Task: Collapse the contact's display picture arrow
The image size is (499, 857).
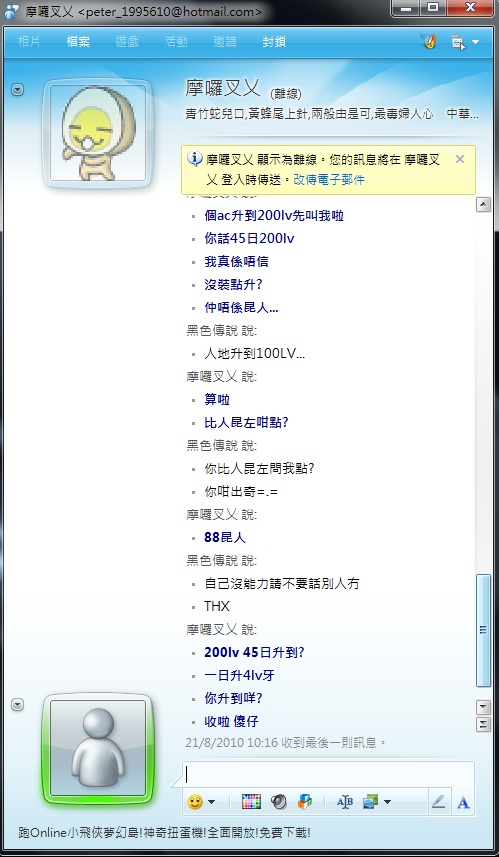Action: click(x=17, y=89)
